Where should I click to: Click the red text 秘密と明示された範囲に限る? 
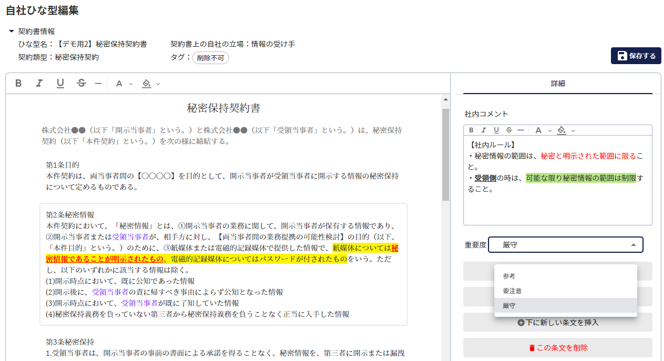[588, 156]
